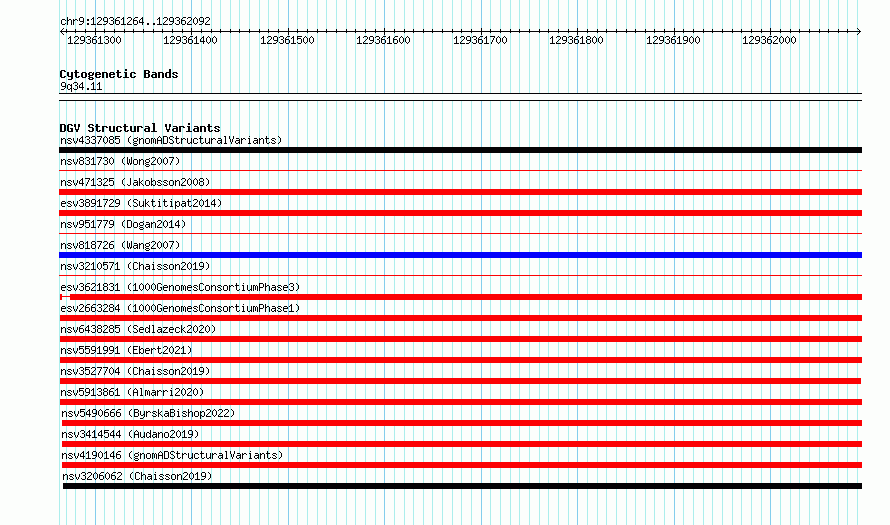Click ruler position 129361600
Viewport: 890px width, 525px height.
coord(383,40)
